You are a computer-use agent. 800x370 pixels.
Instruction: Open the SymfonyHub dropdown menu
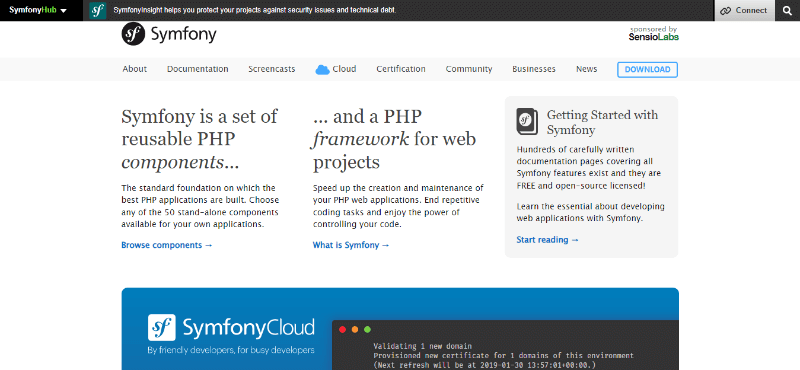(38, 10)
